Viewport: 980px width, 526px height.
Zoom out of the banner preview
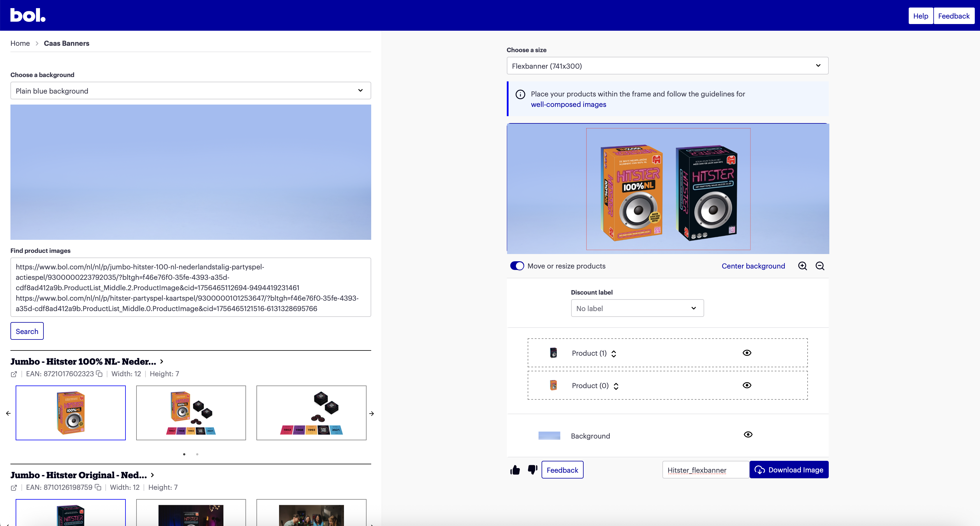click(820, 266)
